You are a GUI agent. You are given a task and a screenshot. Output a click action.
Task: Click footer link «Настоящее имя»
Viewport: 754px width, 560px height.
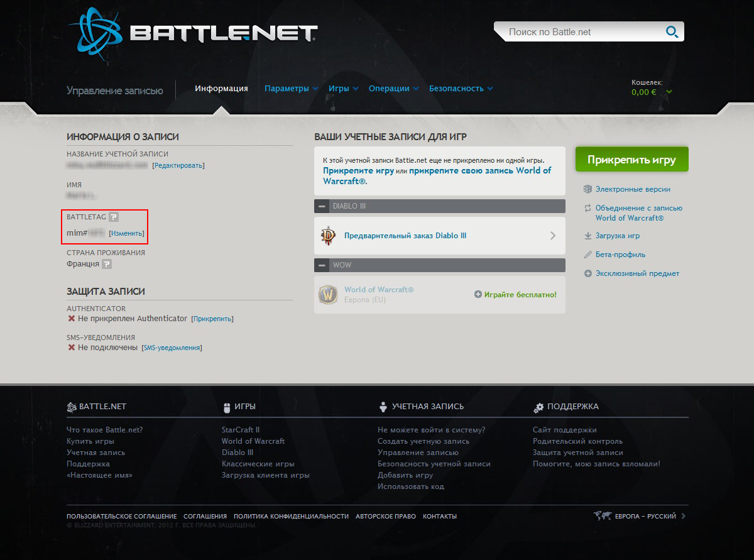click(99, 475)
